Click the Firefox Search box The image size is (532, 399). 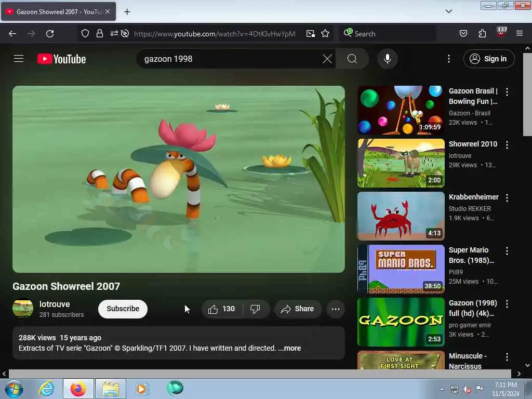coord(388,34)
